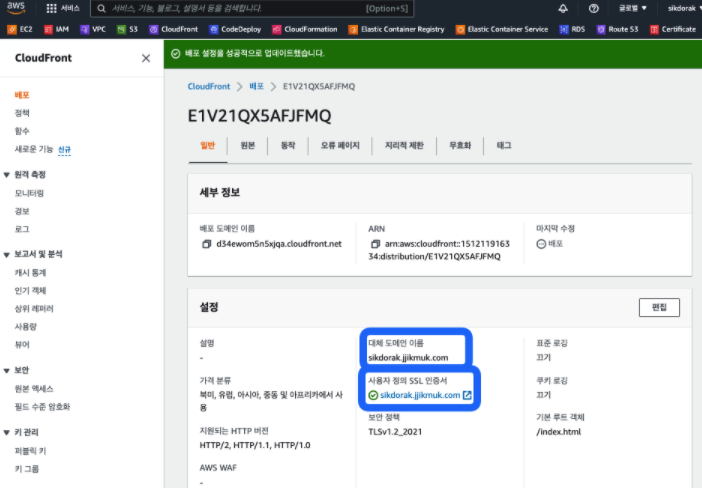Open Route 53 from the favorites bar
The width and height of the screenshot is (702, 488).
point(617,30)
